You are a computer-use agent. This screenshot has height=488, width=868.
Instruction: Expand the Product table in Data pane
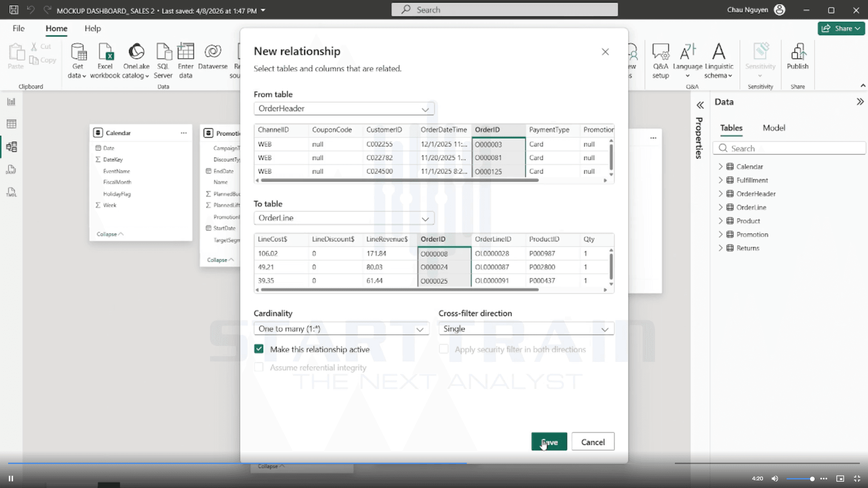(x=721, y=221)
